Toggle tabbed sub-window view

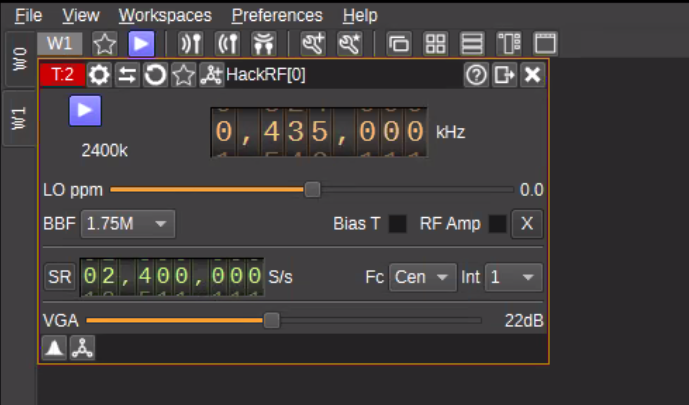pyautogui.click(x=545, y=44)
